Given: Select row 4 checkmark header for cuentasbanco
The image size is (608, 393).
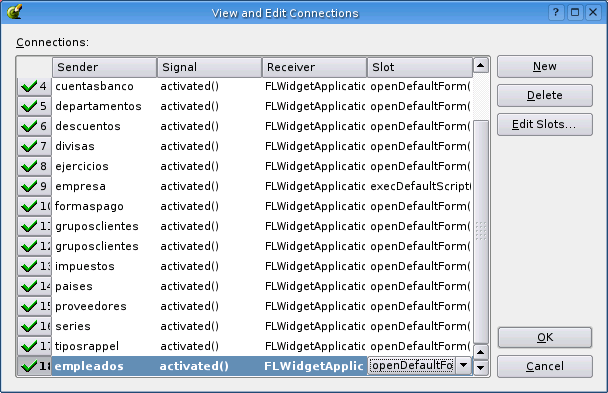Looking at the screenshot, I should point(35,86).
